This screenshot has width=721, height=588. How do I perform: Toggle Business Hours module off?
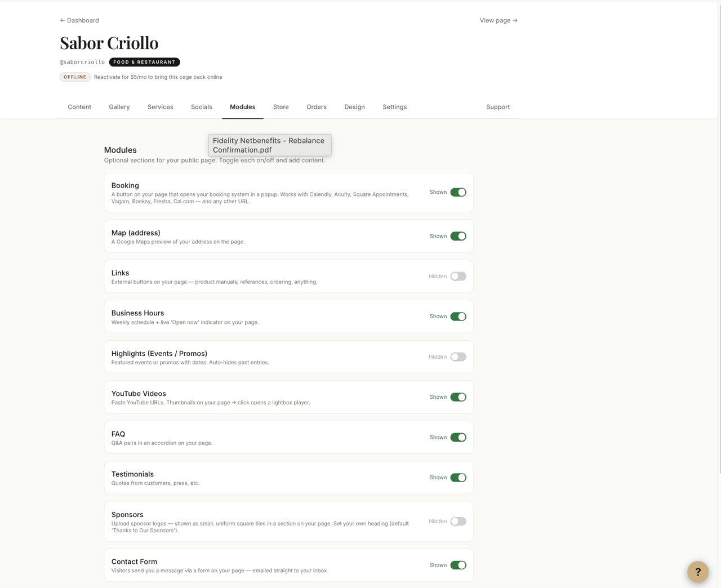458,317
